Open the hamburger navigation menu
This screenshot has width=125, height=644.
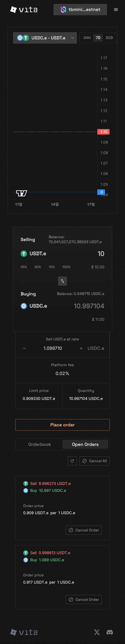(116, 10)
